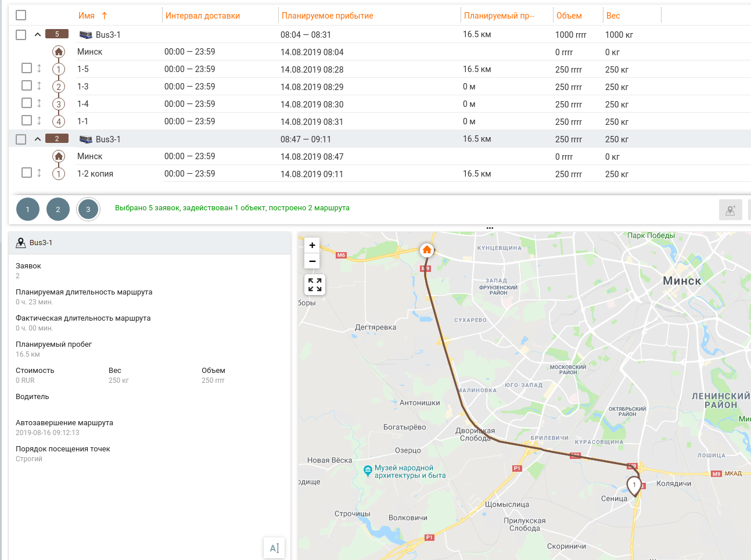
Task: Click the text size icon in details panel
Action: coord(274,548)
